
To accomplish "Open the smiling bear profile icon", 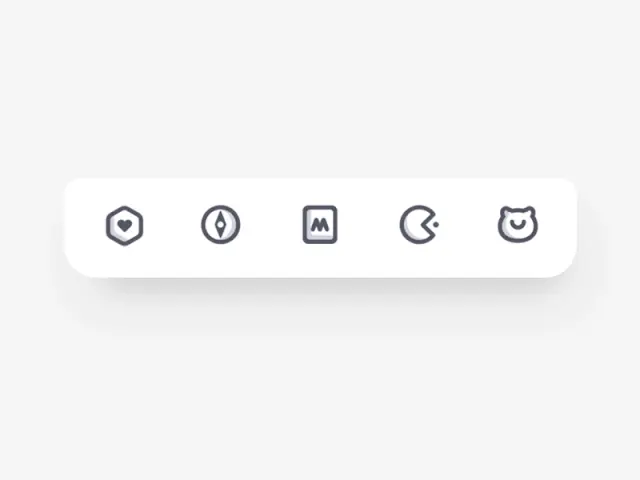I will [x=518, y=224].
